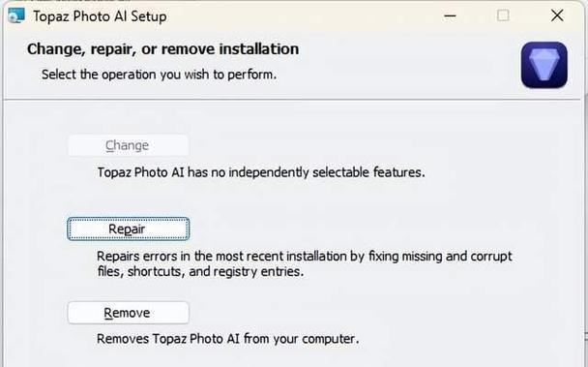Click the disabled Change button

click(129, 145)
